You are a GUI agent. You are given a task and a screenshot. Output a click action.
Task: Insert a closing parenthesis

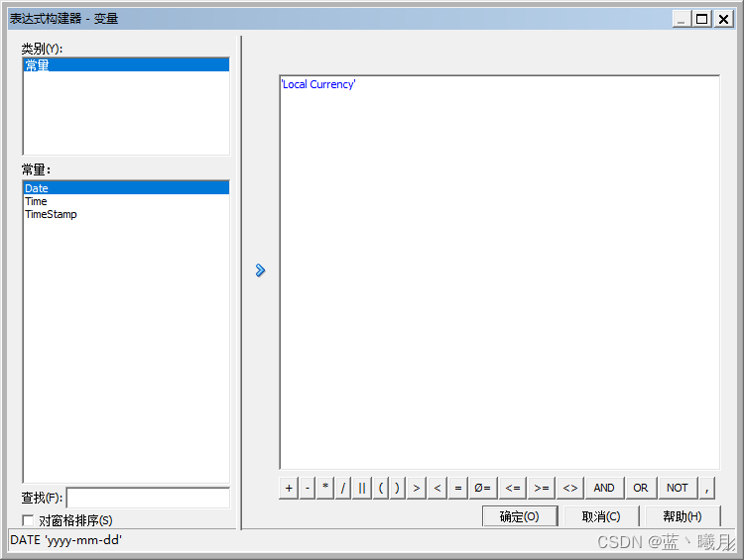click(397, 488)
